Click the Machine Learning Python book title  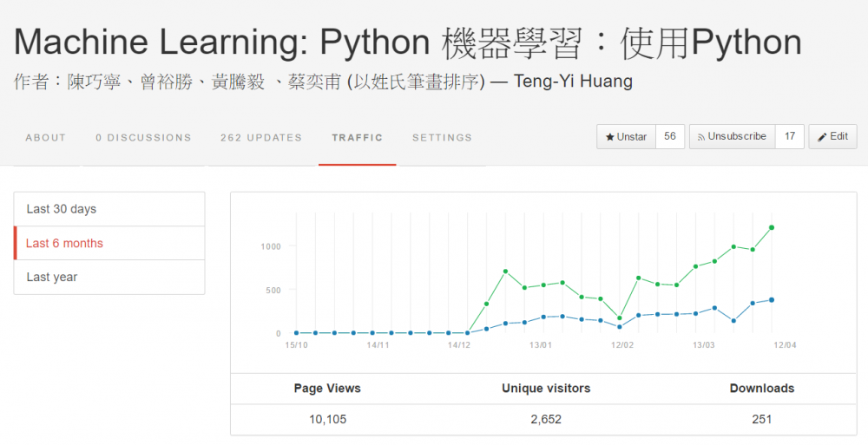[408, 43]
